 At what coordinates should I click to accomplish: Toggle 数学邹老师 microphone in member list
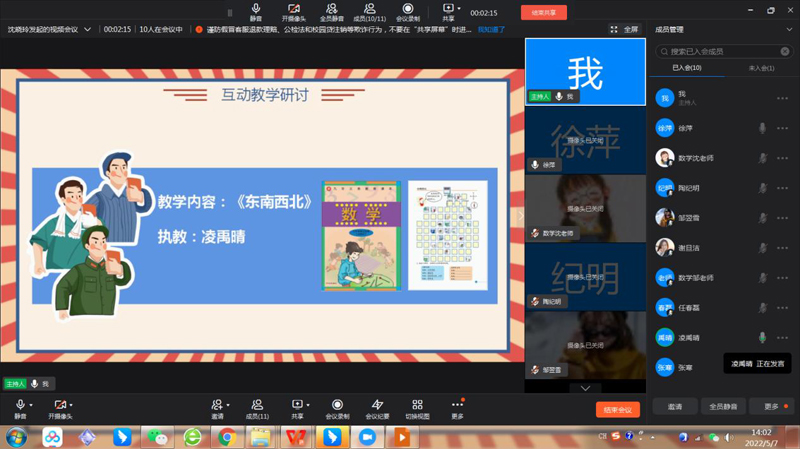[x=762, y=278]
